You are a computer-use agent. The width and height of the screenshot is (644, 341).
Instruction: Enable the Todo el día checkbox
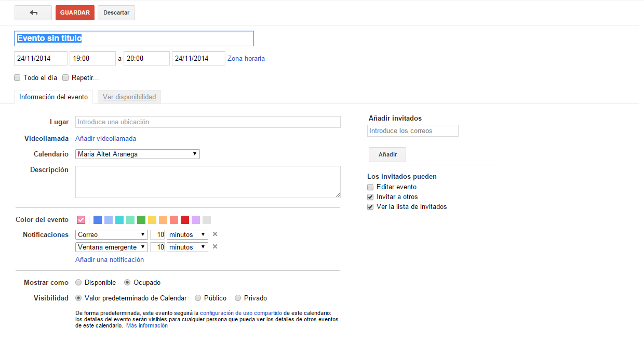coord(17,78)
